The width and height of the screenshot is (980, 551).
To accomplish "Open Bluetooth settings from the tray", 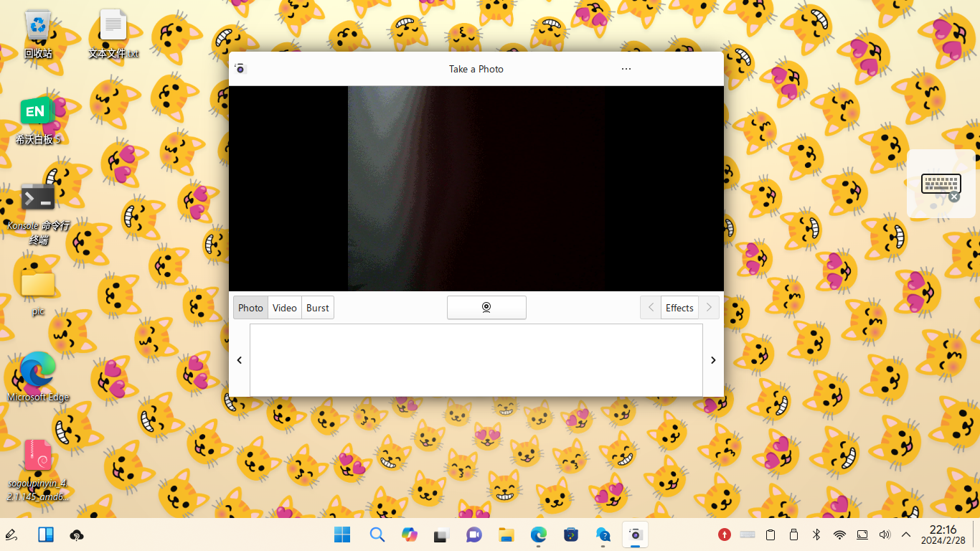I will (816, 534).
